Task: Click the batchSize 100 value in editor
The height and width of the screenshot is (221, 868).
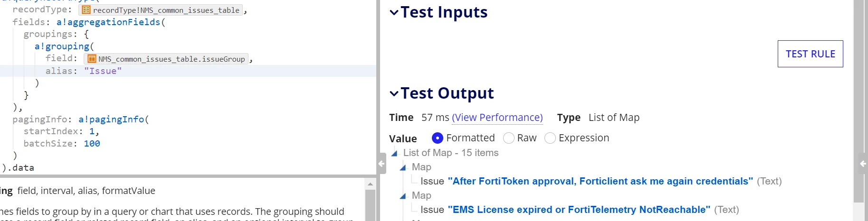Action: pos(92,143)
